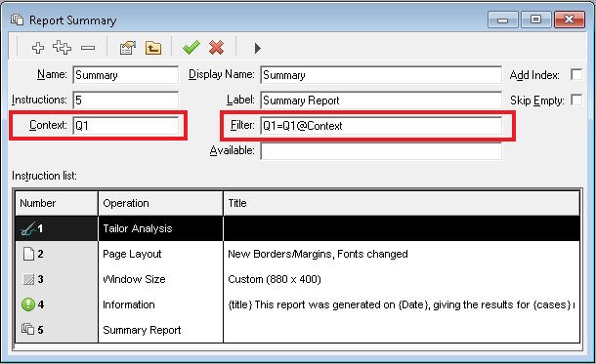The height and width of the screenshot is (364, 596).
Task: Click the Name input field
Action: (x=125, y=75)
